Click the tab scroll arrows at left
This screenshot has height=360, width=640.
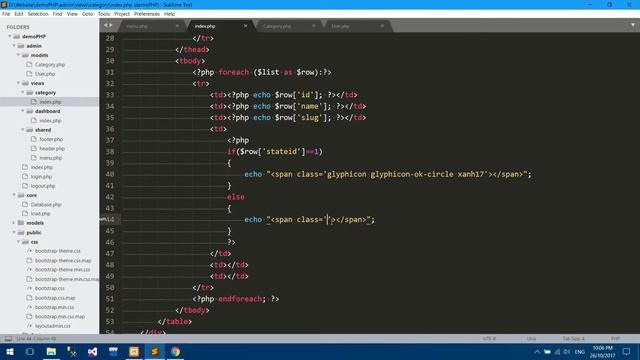tap(108, 25)
